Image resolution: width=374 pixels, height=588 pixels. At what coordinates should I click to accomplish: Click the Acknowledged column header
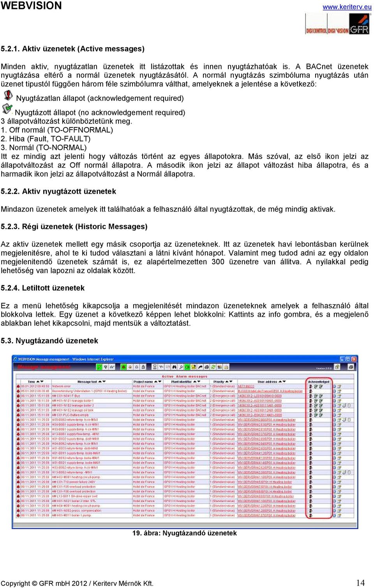(x=319, y=382)
